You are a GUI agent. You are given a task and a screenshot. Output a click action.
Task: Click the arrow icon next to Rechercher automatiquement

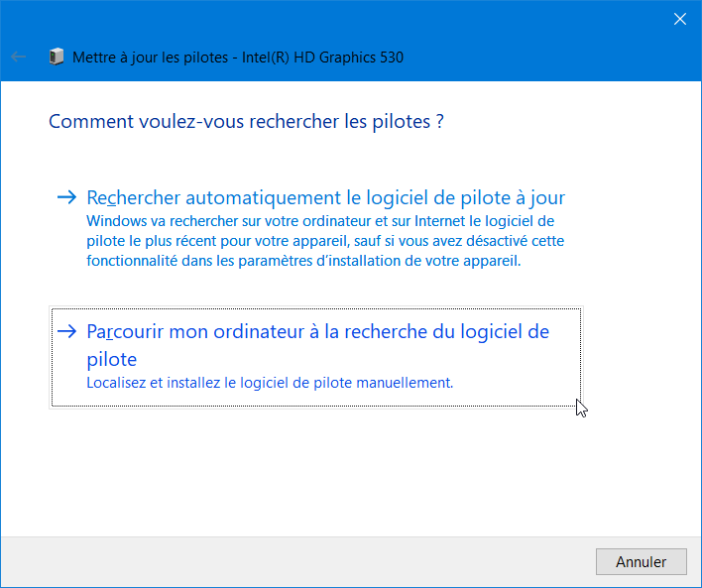67,197
